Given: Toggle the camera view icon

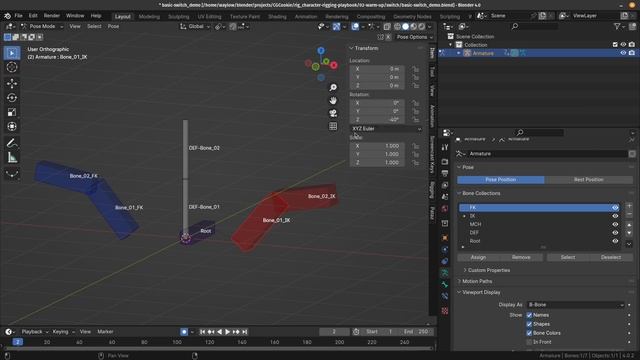Looking at the screenshot, I should pos(333,113).
